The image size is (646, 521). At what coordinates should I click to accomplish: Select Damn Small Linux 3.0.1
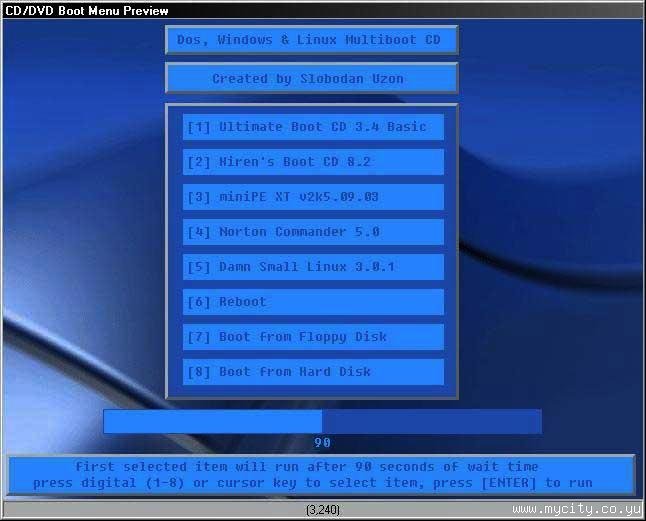click(x=313, y=267)
